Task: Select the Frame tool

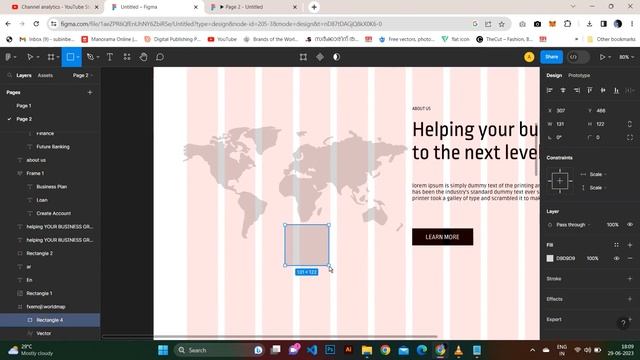Action: [x=51, y=57]
